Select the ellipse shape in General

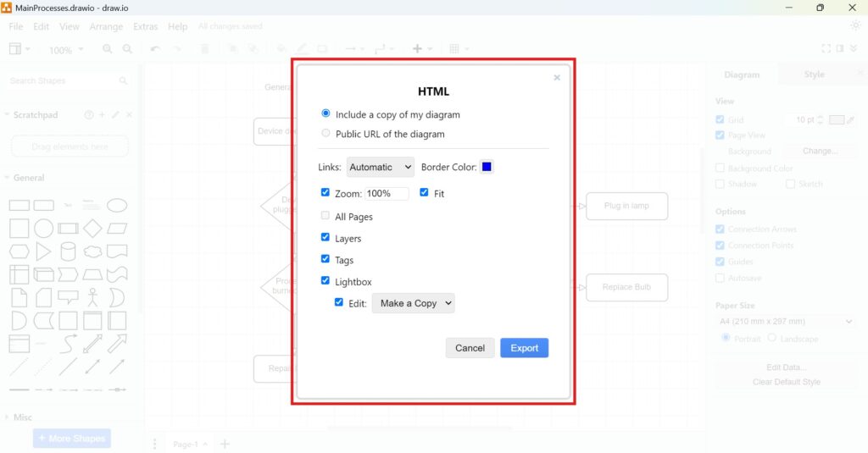(x=117, y=205)
